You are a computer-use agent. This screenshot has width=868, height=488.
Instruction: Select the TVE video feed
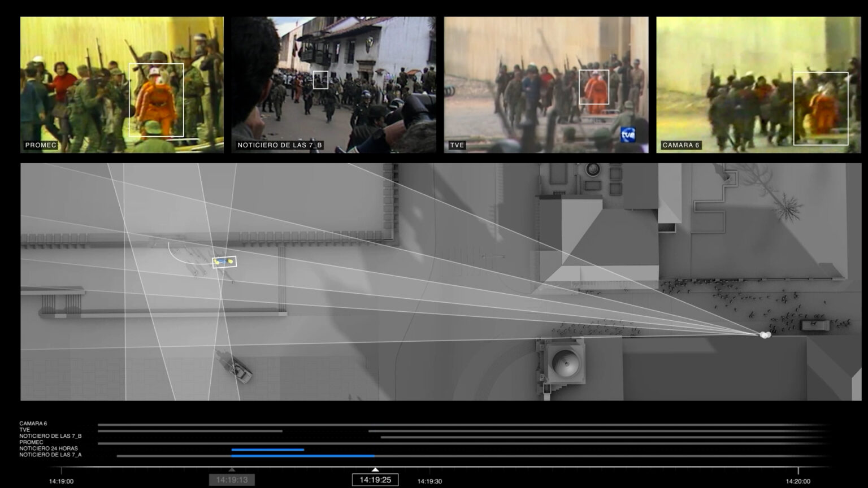point(546,85)
